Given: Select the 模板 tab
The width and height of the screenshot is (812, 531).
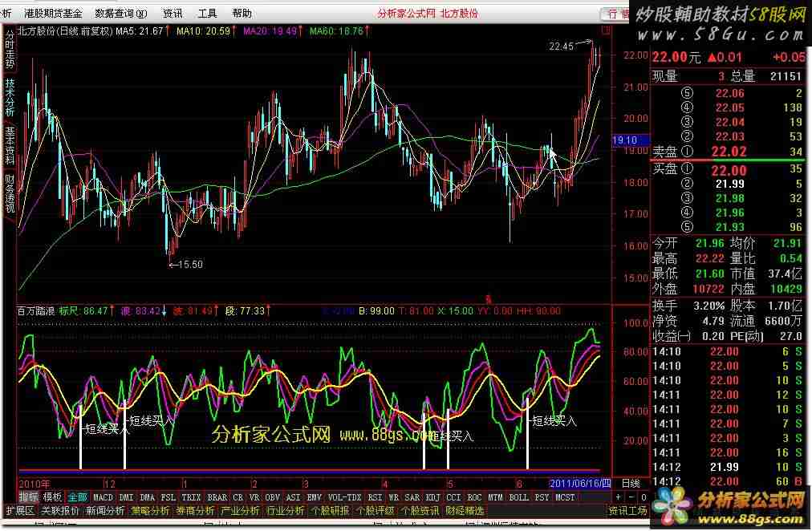Looking at the screenshot, I should click(52, 497).
